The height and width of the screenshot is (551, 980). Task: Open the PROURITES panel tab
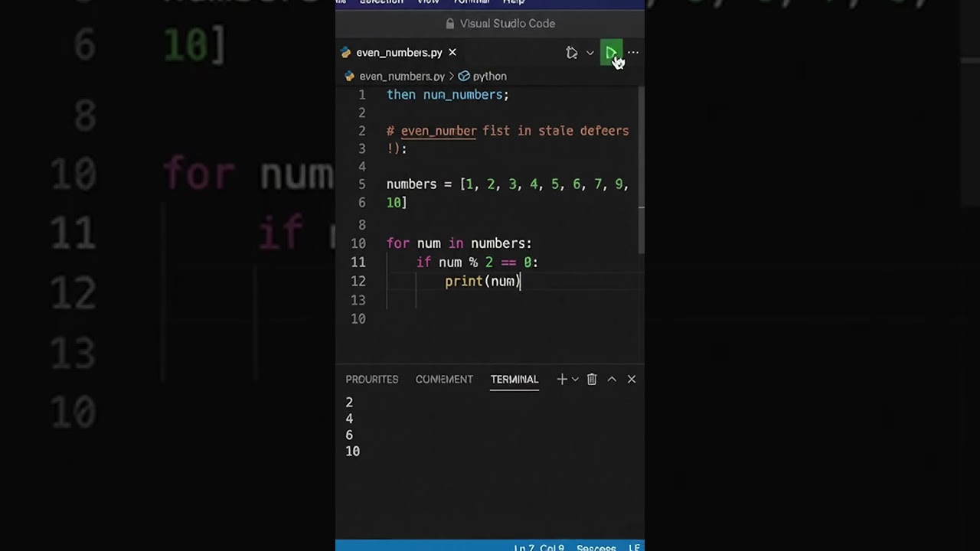372,379
